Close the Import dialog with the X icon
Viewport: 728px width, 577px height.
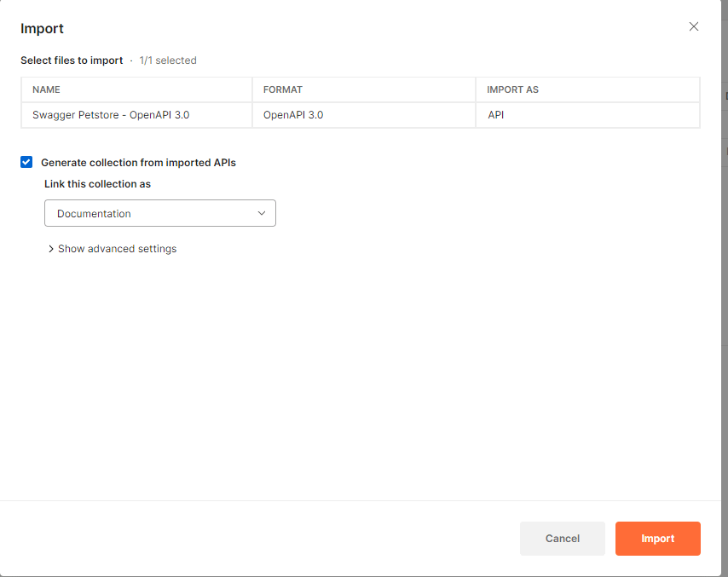point(694,26)
